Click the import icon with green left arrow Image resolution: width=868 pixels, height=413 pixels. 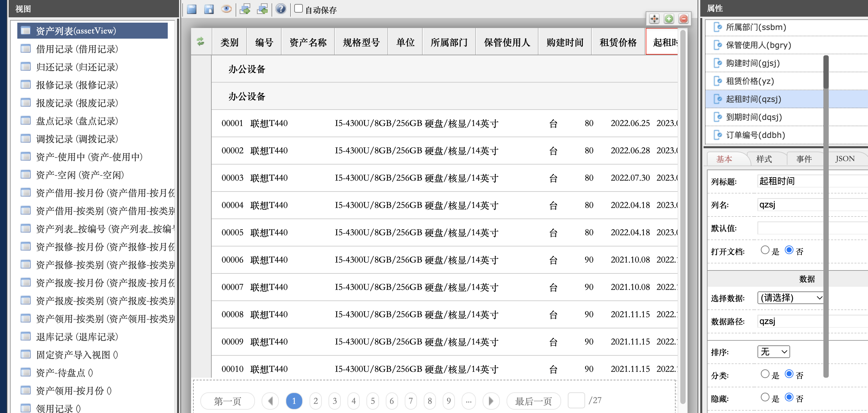262,9
